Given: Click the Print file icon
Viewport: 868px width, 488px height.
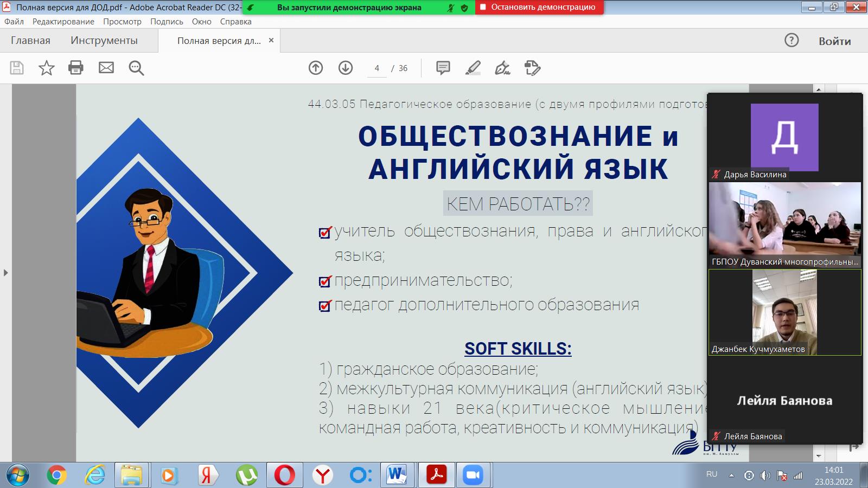Looking at the screenshot, I should click(x=76, y=68).
